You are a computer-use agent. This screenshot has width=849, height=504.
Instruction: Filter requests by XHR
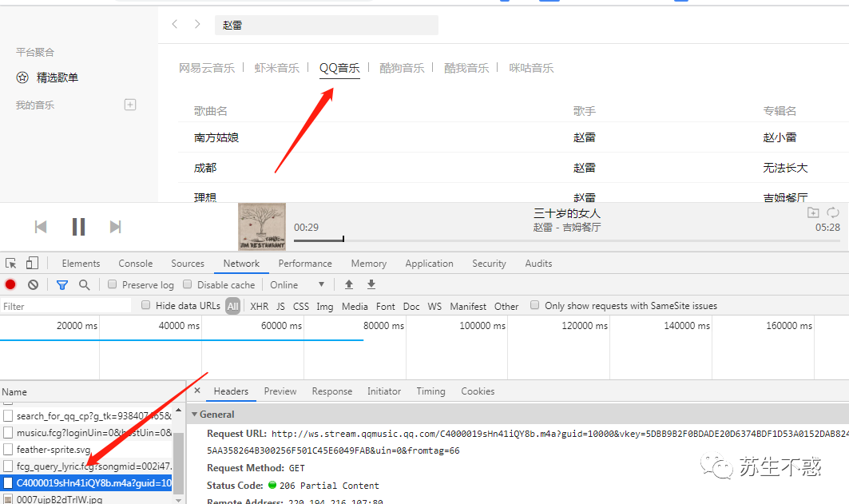(x=260, y=307)
